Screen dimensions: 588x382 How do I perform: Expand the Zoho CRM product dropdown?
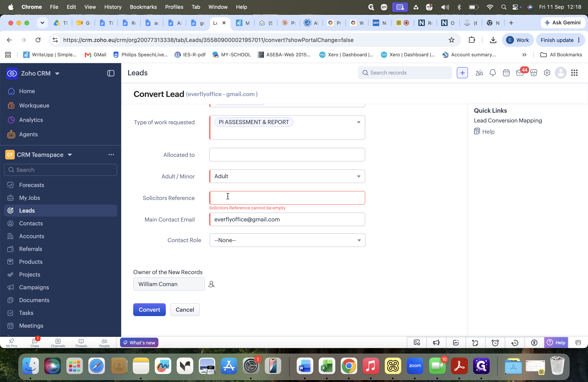57,74
